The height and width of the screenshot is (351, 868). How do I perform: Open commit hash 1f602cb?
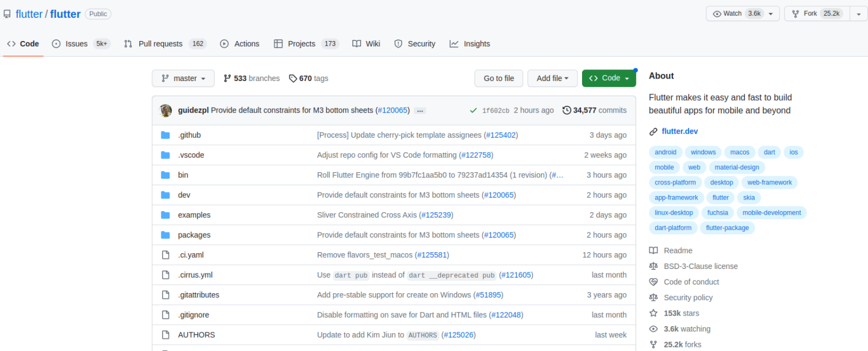coord(496,110)
